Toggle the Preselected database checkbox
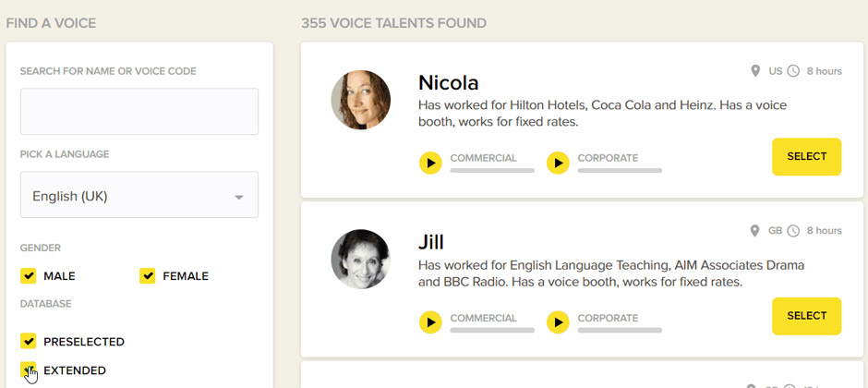This screenshot has height=388, width=868. click(29, 341)
